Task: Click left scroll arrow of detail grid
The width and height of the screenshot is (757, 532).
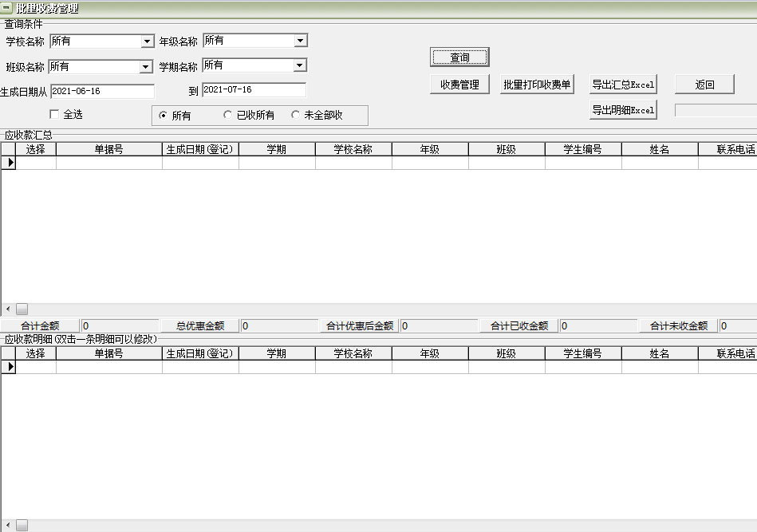Action: click(8, 525)
